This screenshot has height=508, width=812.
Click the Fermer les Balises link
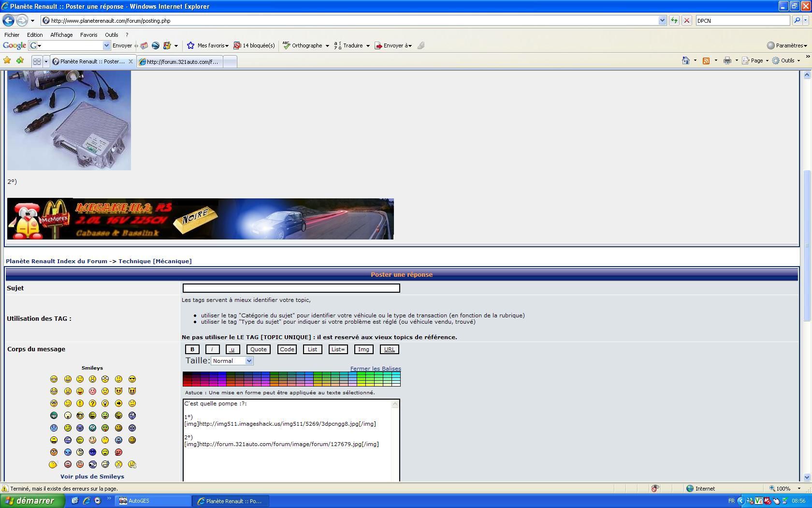coord(375,369)
